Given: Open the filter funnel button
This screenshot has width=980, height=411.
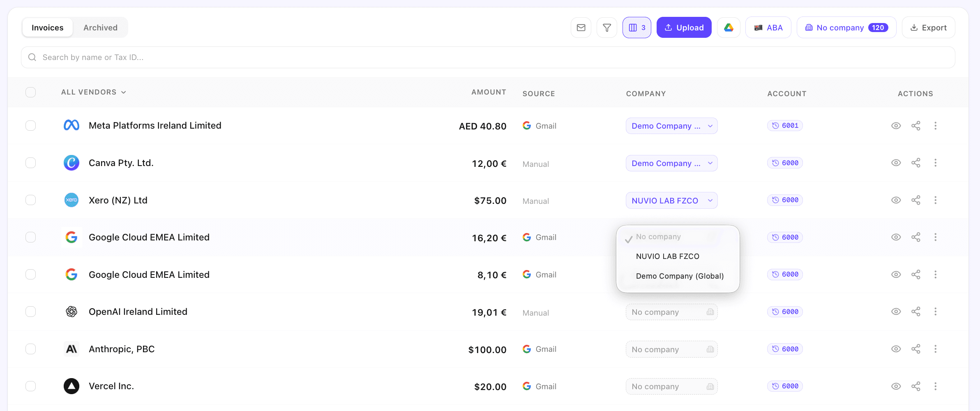Looking at the screenshot, I should pos(606,28).
